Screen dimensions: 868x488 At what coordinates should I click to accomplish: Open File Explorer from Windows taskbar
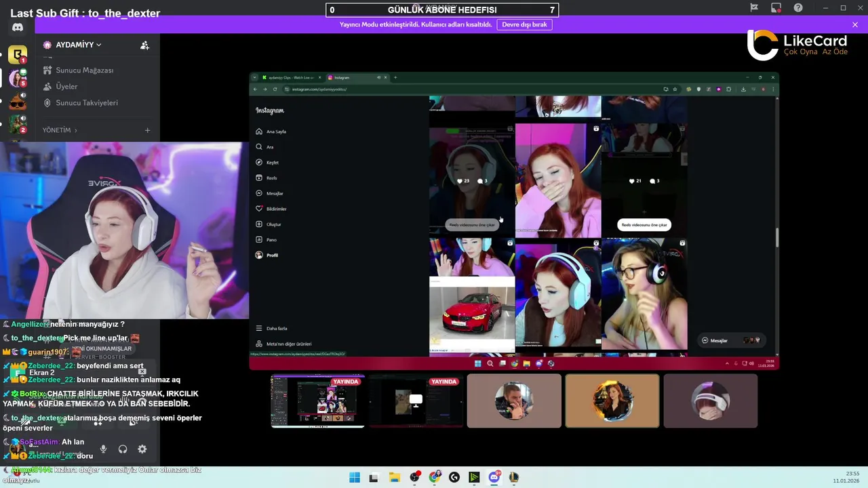pyautogui.click(x=395, y=477)
